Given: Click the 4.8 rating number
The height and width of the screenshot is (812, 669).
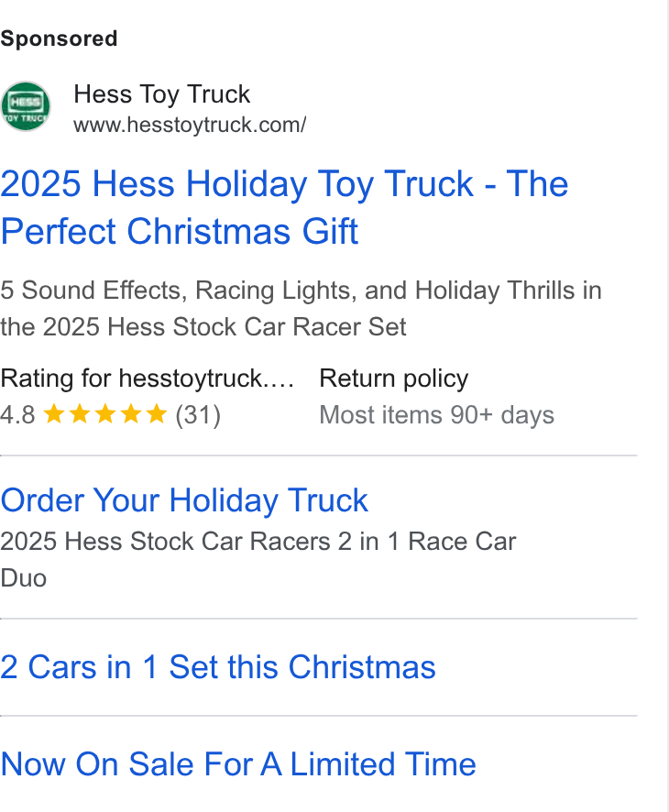Looking at the screenshot, I should pos(17,415).
